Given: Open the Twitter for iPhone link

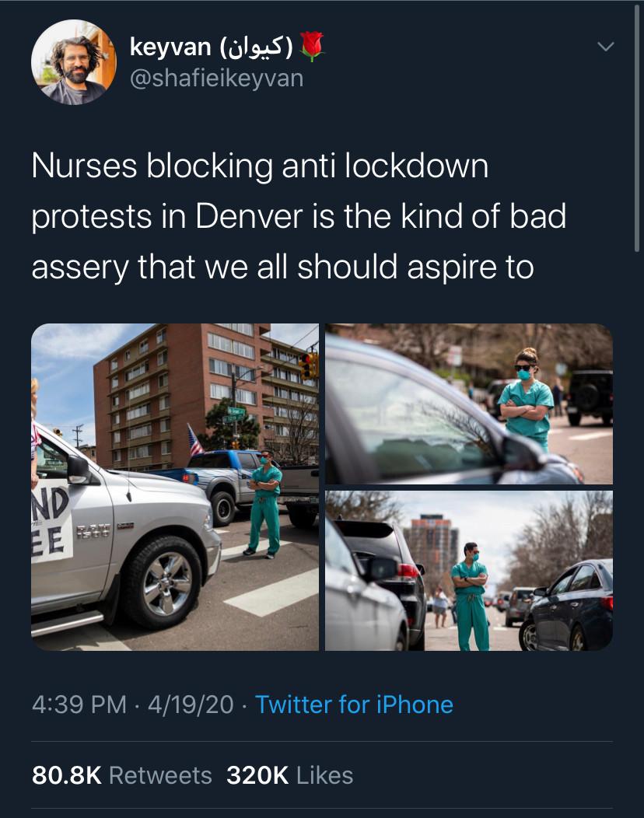Looking at the screenshot, I should click(x=354, y=704).
